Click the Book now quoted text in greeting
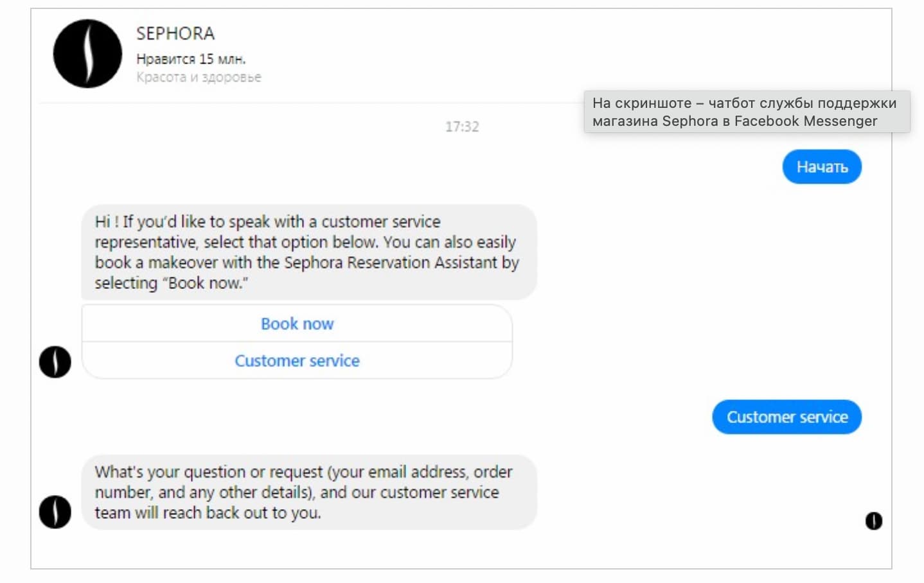Image resolution: width=924 pixels, height=583 pixels. [207, 283]
